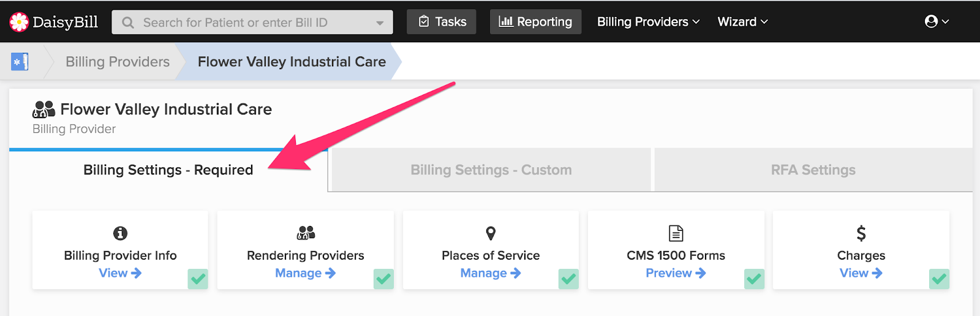Open the user account dropdown

(937, 22)
